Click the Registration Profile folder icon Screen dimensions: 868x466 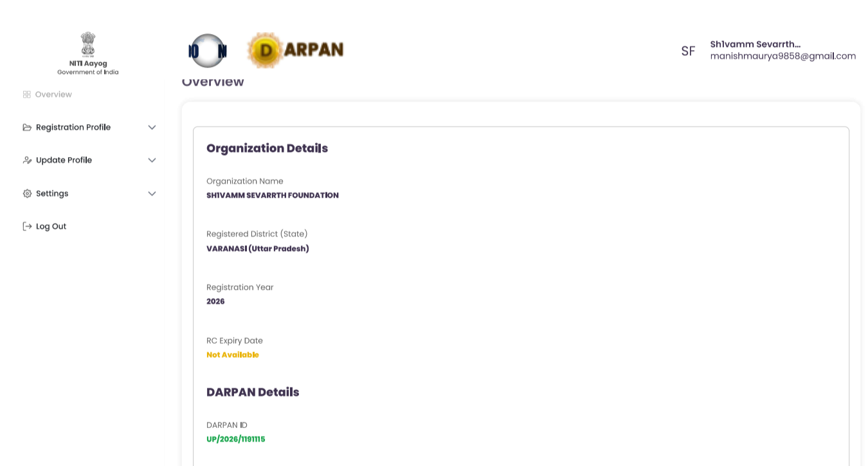pos(27,127)
